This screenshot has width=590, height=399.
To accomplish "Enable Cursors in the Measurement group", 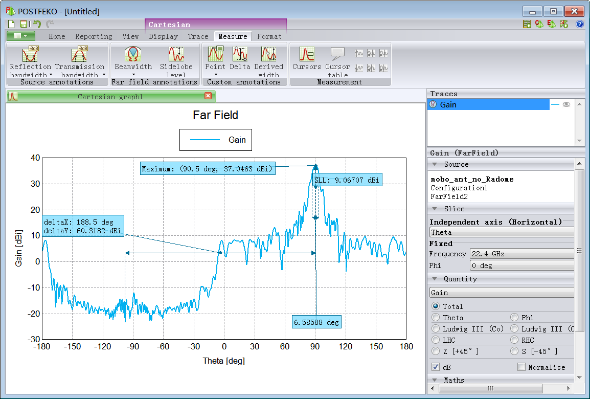I will 307,54.
